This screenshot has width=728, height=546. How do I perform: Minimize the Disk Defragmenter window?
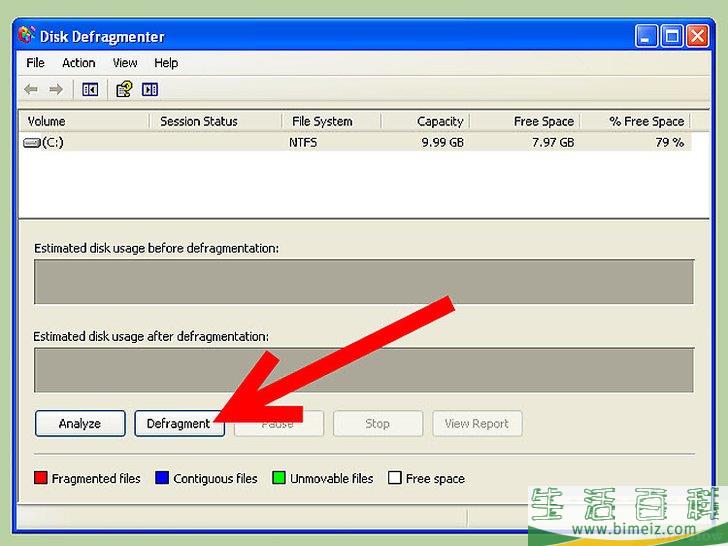coord(646,36)
